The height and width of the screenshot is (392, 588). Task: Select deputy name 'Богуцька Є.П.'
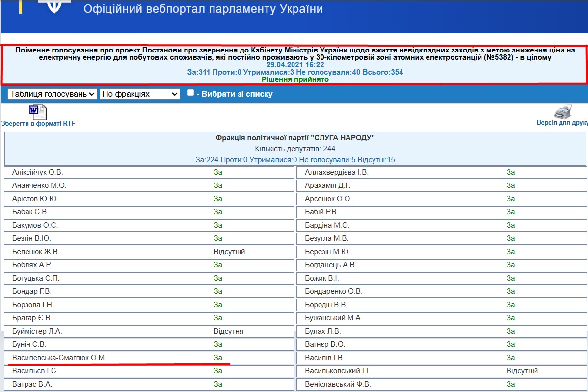tap(36, 278)
